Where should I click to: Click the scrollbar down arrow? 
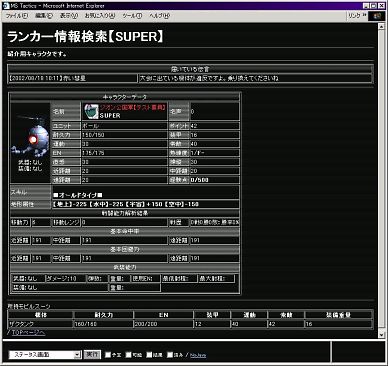382,334
